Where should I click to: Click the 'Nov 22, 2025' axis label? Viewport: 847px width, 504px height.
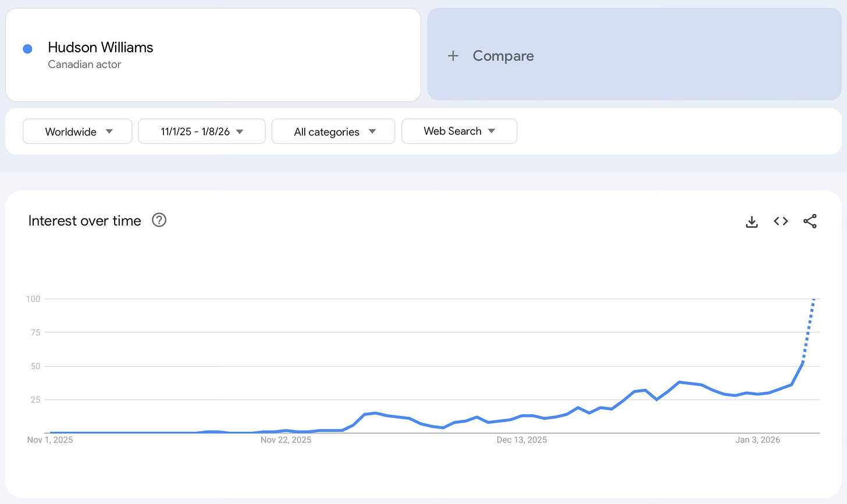[x=286, y=440]
